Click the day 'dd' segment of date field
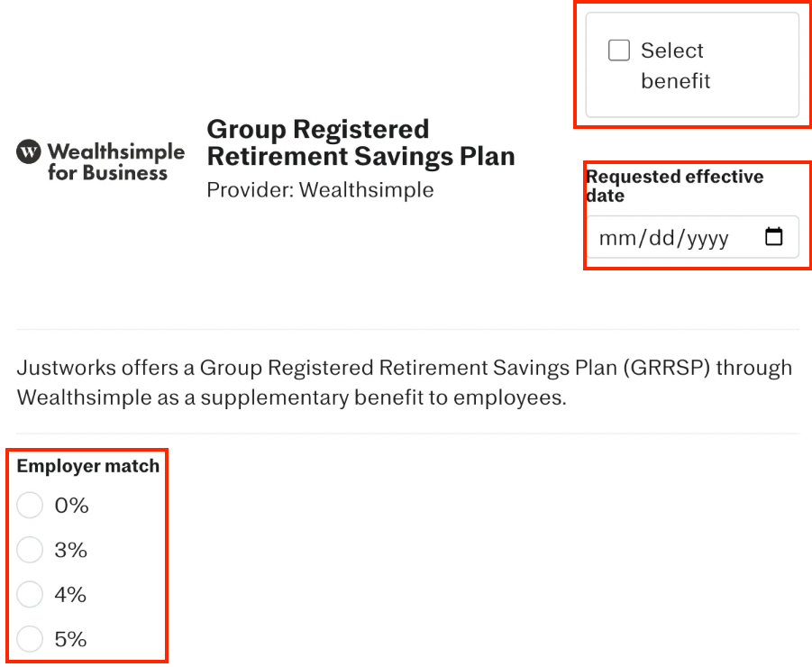Viewport: 812px width, 667px height. (x=660, y=238)
